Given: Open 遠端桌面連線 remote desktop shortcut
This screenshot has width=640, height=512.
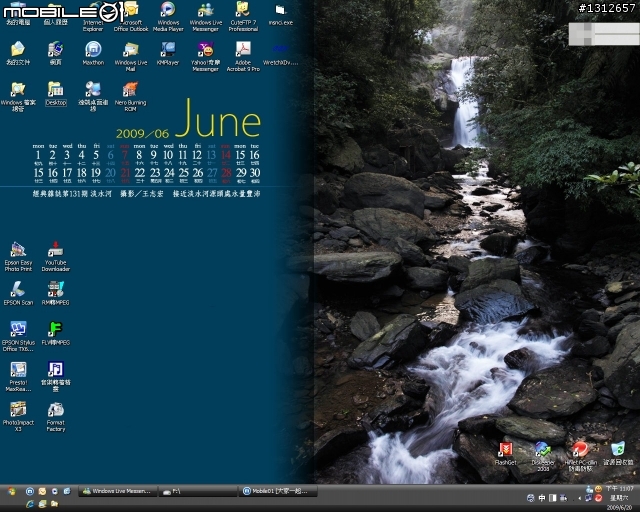Looking at the screenshot, I should (x=93, y=96).
